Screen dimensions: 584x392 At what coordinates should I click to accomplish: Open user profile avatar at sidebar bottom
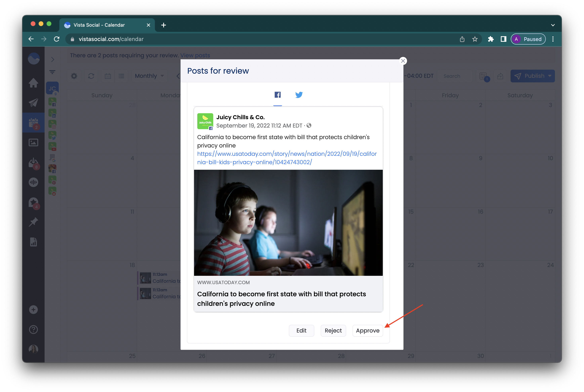tap(33, 349)
